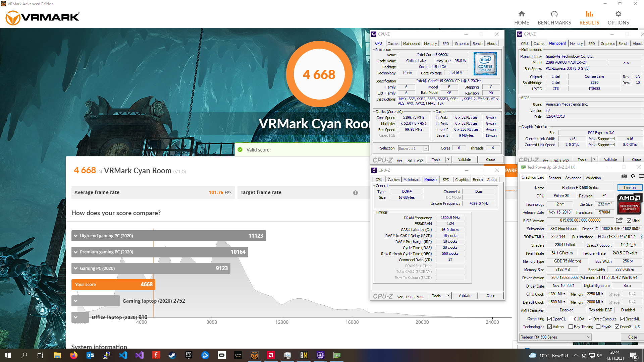Screen dimensions: 644x362
Task: Toggle CUDA checkbox
Action: [571, 319]
